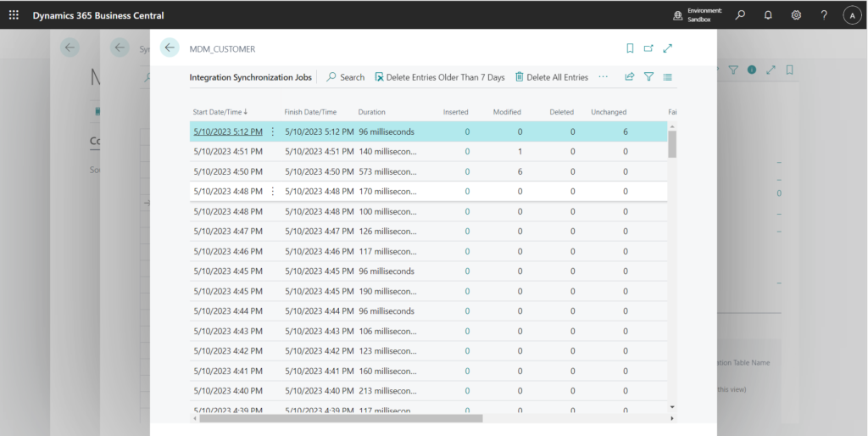Open this page in a new window

(648, 48)
